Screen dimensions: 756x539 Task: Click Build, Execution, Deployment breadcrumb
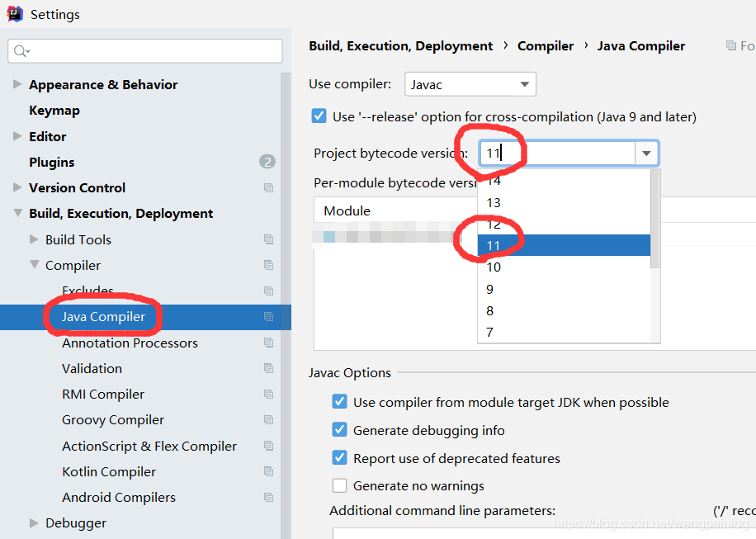tap(400, 45)
